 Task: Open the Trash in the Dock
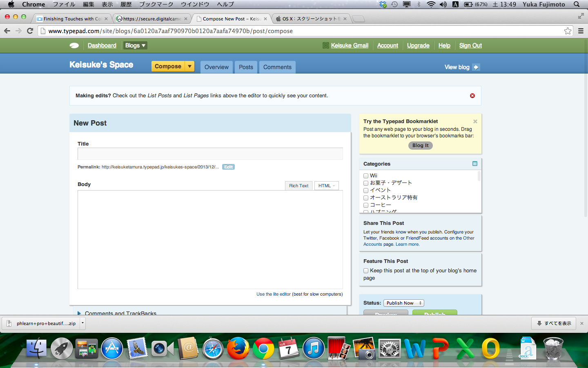(x=553, y=348)
